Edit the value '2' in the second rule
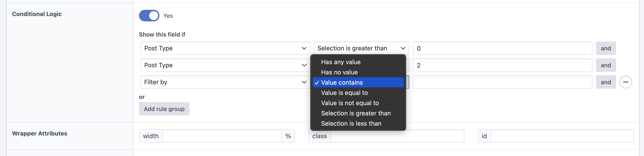 pos(503,65)
